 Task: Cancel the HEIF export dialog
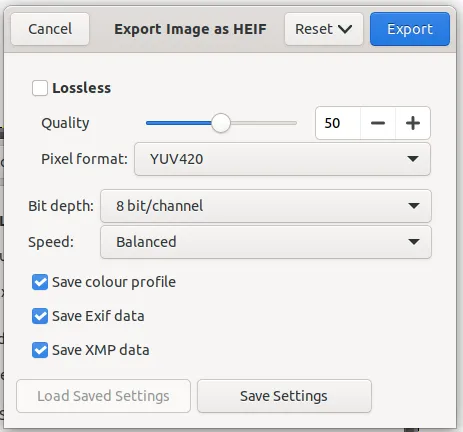tap(50, 29)
